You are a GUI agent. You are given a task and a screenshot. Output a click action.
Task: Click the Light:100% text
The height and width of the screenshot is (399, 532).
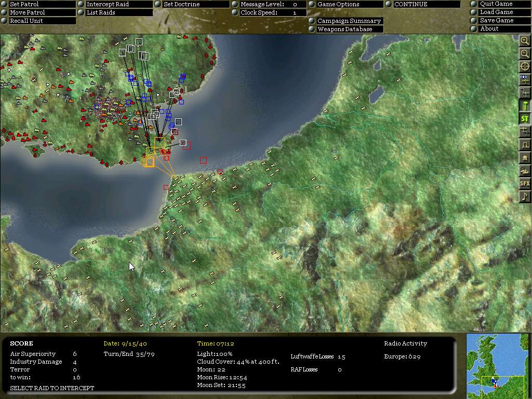tap(215, 354)
